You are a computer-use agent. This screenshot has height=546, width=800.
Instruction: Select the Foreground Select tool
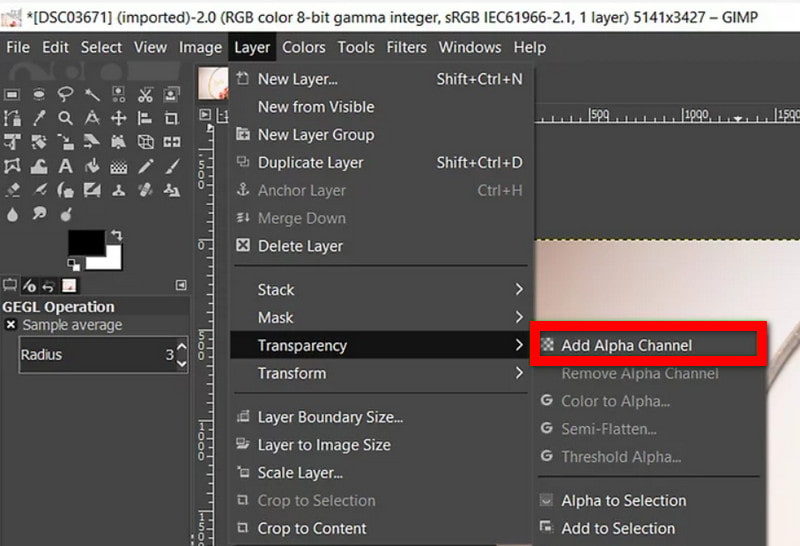coord(171,94)
